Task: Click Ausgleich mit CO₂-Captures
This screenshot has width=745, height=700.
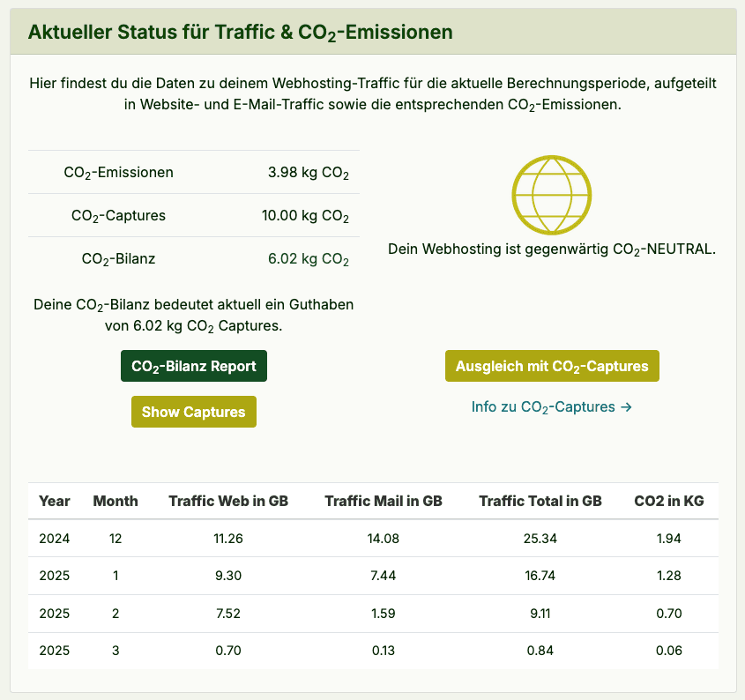Action: pyautogui.click(x=552, y=366)
